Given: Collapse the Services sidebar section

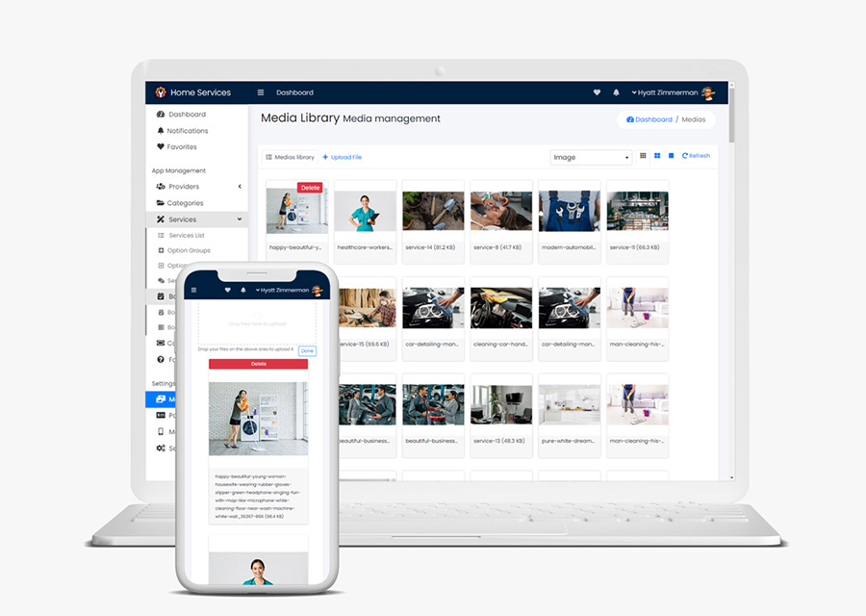Looking at the screenshot, I should pyautogui.click(x=197, y=219).
